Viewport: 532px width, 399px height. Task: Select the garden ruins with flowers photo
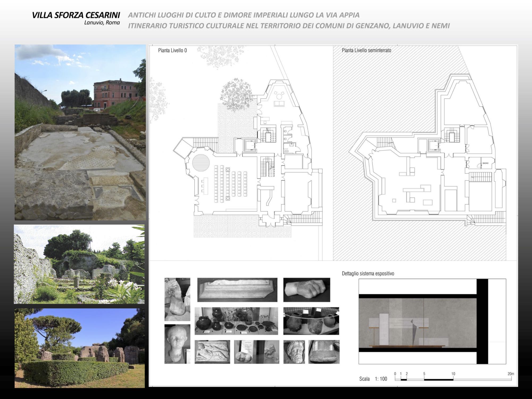coord(79,264)
